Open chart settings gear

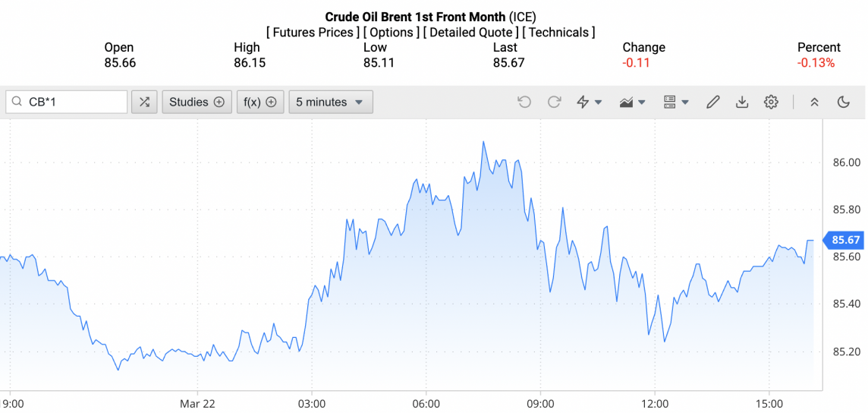[771, 102]
